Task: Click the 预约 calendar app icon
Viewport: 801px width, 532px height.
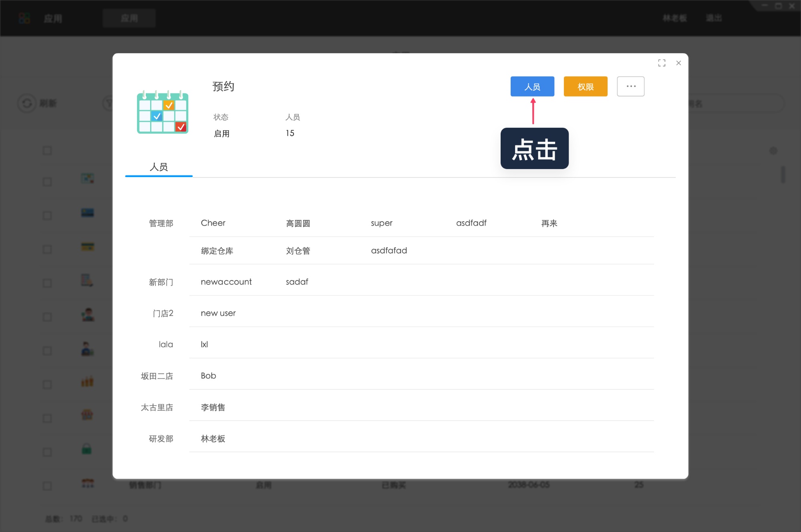Action: click(162, 113)
